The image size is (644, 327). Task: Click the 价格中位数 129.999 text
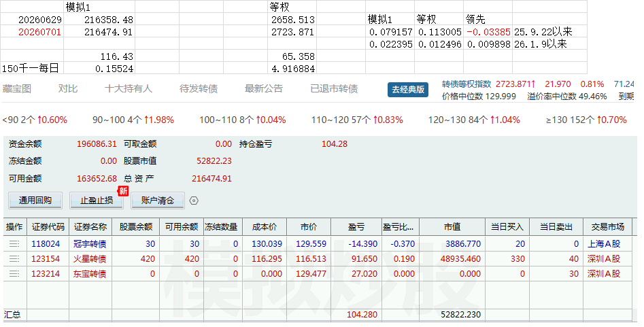[479, 97]
